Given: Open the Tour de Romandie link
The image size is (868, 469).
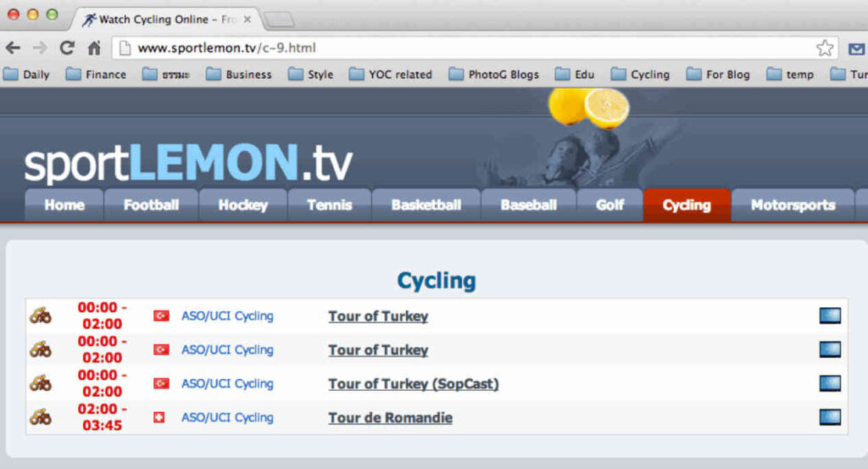Looking at the screenshot, I should [x=390, y=417].
